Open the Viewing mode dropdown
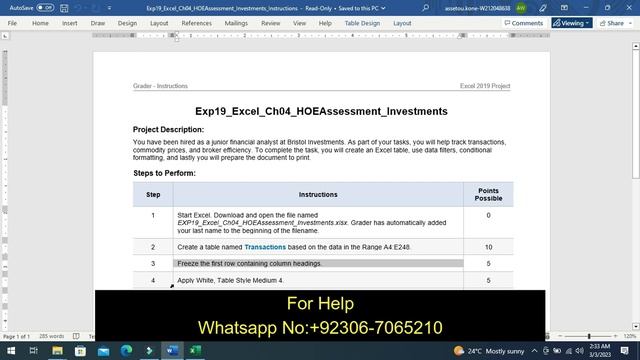 coord(571,23)
